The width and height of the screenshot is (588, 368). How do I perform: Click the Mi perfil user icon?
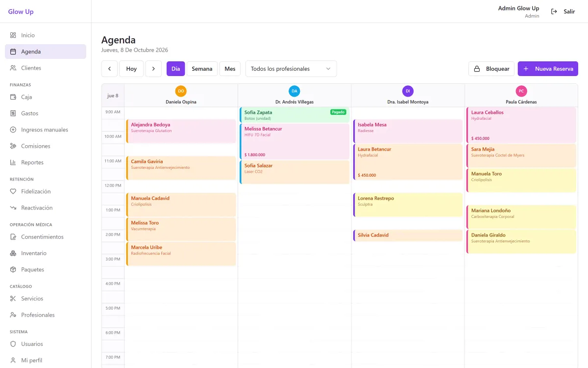(13, 361)
